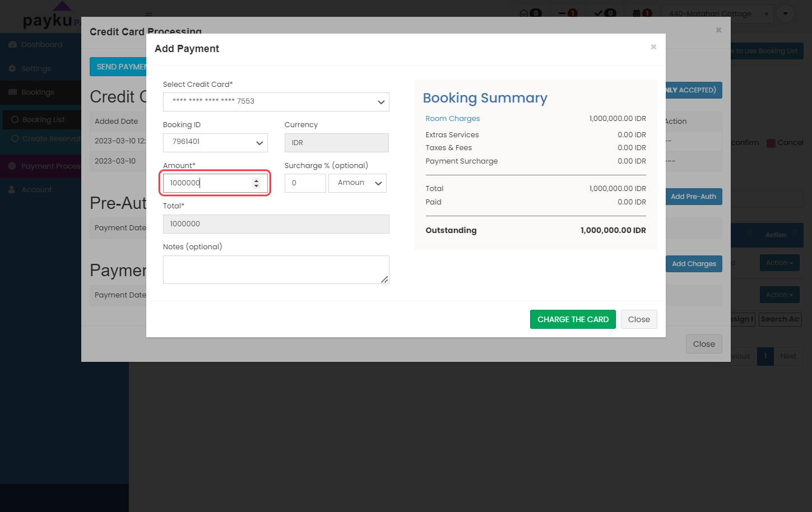Click Close button in Credit Card Processing dialog
The height and width of the screenshot is (512, 812).
pos(704,344)
